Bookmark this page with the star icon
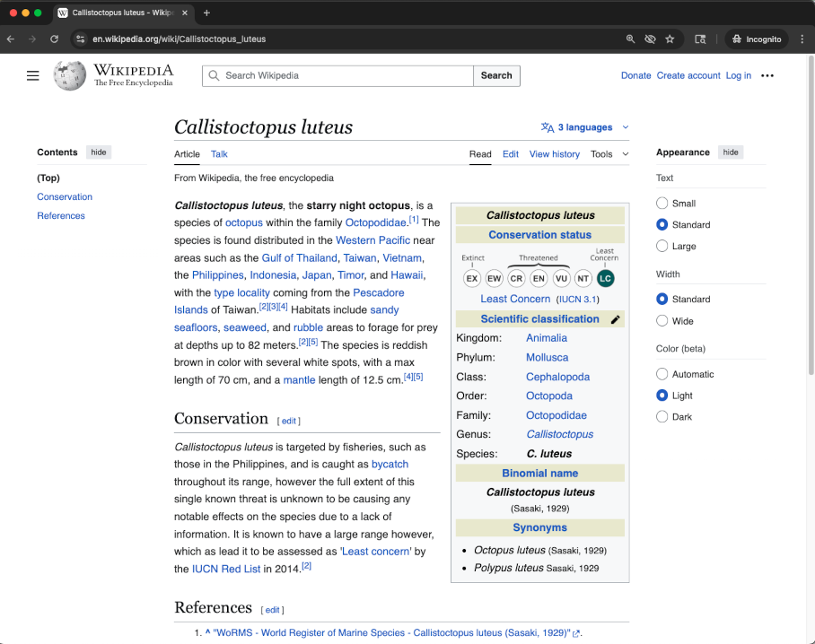 (x=670, y=39)
